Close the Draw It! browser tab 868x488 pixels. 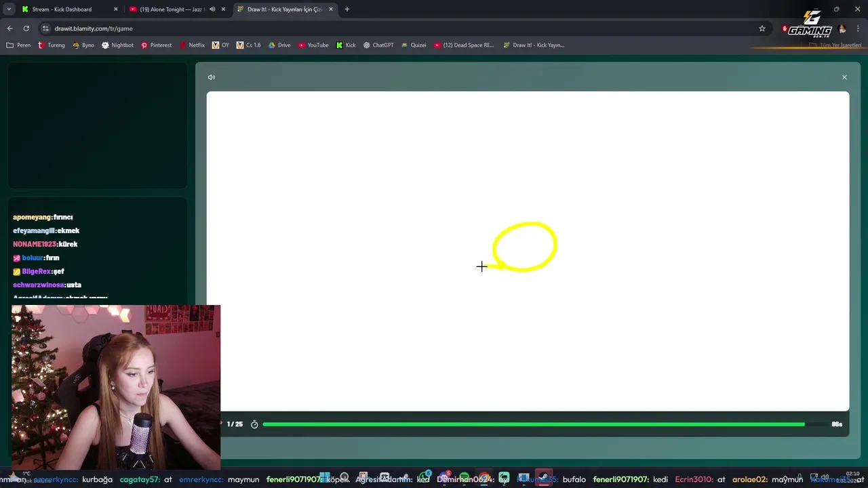(331, 9)
